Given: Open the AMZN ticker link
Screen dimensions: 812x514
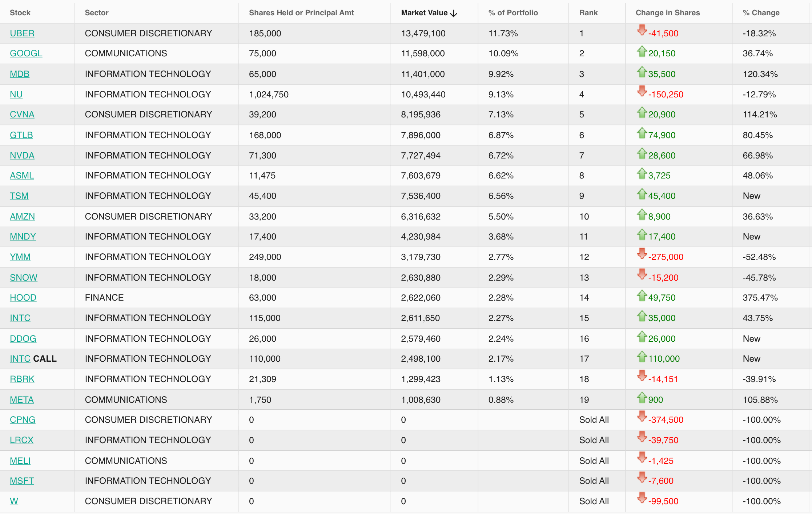Looking at the screenshot, I should (x=22, y=217).
